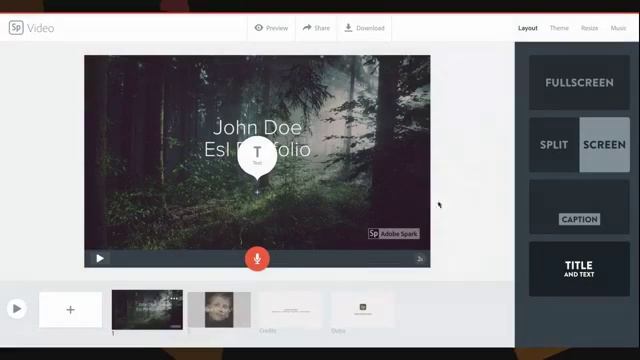This screenshot has height=360, width=640.
Task: Add a new slide with plus thumbnail
Action: [x=71, y=310]
